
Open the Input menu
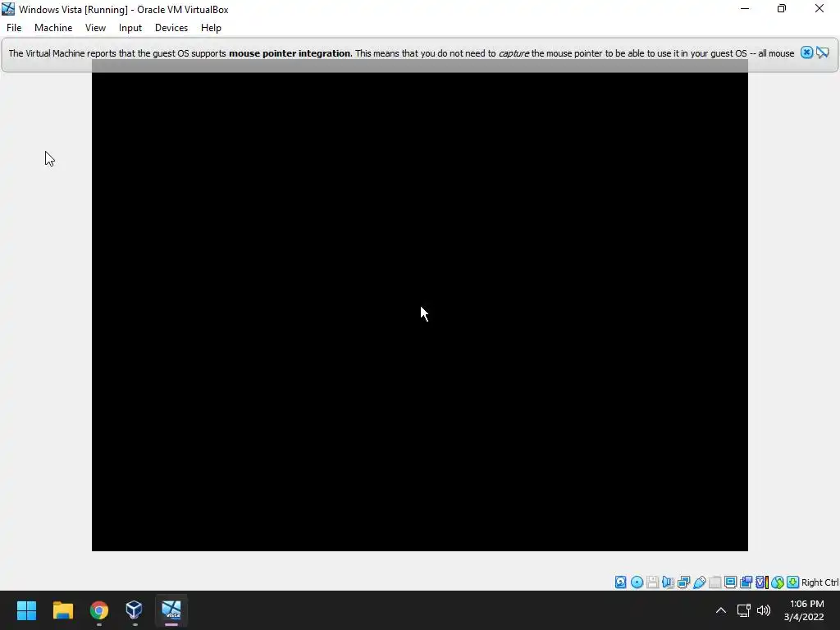130,28
